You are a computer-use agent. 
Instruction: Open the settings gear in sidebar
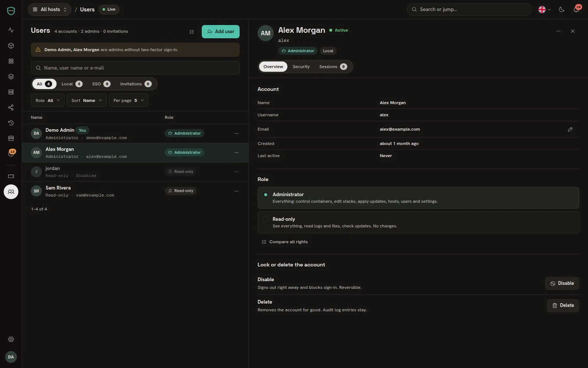11,339
